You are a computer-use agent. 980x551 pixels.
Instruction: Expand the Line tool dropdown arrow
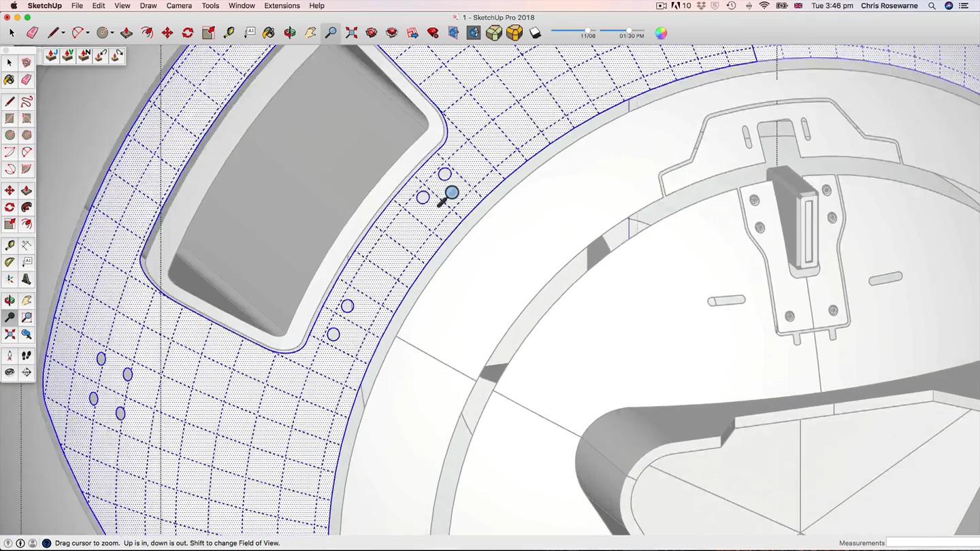tap(63, 33)
